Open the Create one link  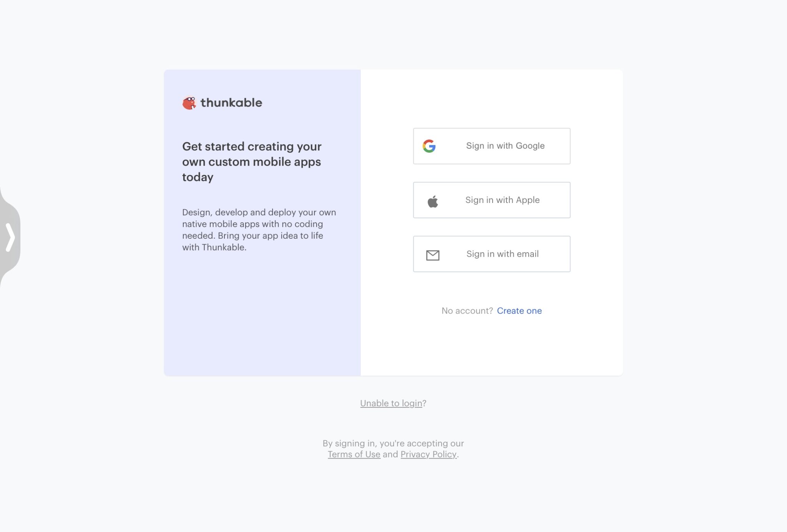tap(519, 311)
